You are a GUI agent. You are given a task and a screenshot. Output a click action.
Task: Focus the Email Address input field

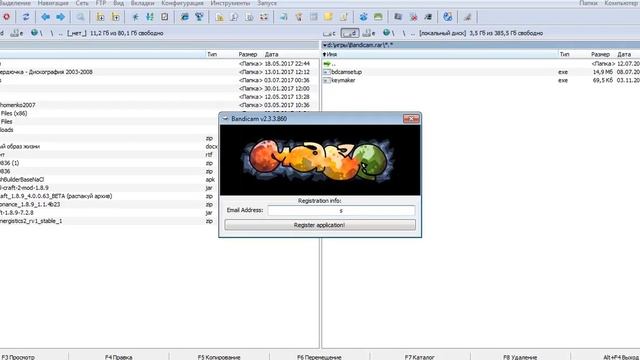[x=341, y=210]
